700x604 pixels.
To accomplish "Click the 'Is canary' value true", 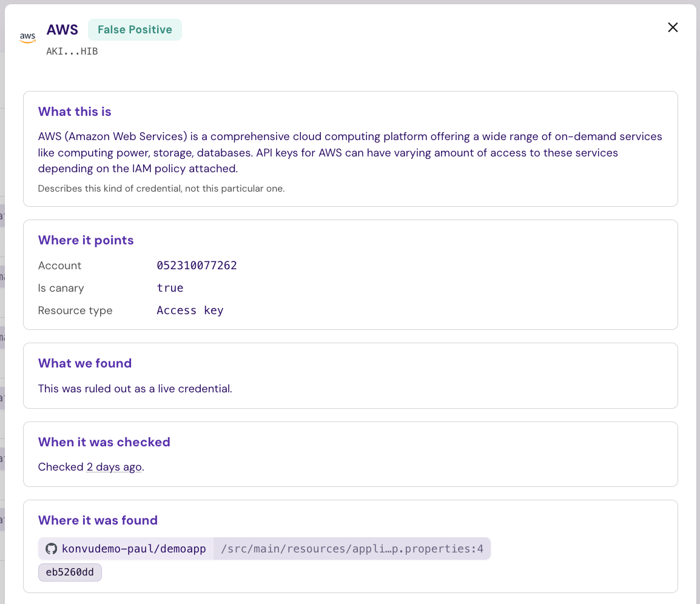I will point(170,288).
